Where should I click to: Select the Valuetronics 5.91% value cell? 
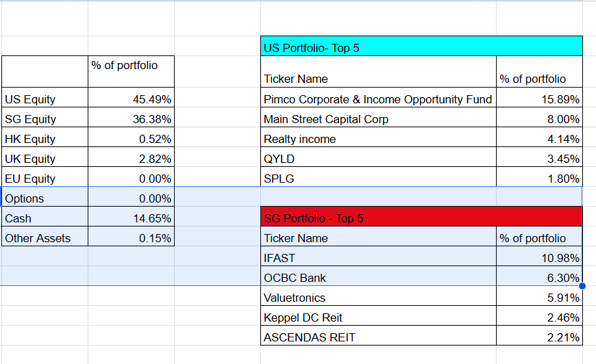click(x=539, y=298)
